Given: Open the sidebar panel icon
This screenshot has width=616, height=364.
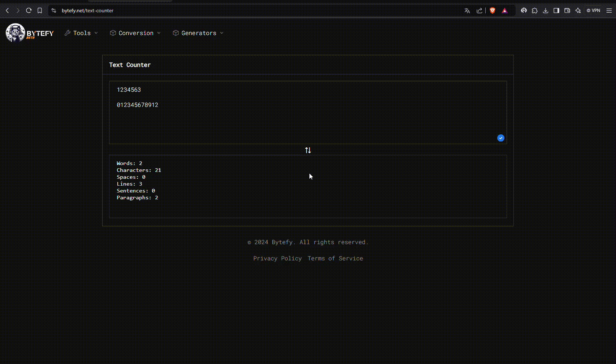Looking at the screenshot, I should click(x=556, y=10).
